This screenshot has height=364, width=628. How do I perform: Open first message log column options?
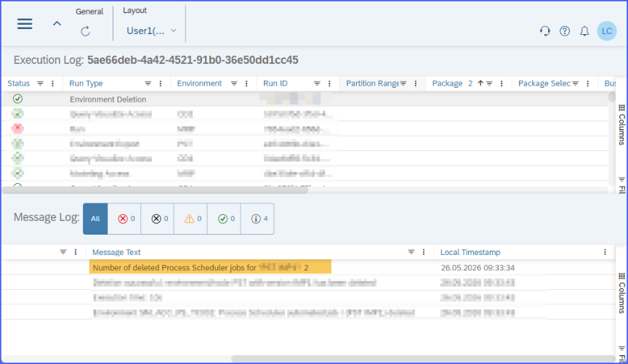76,252
